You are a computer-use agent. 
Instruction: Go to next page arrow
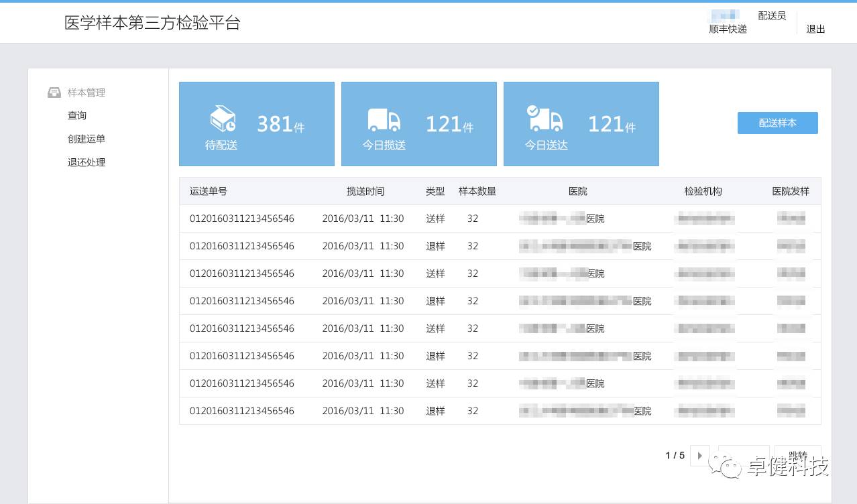pyautogui.click(x=699, y=456)
